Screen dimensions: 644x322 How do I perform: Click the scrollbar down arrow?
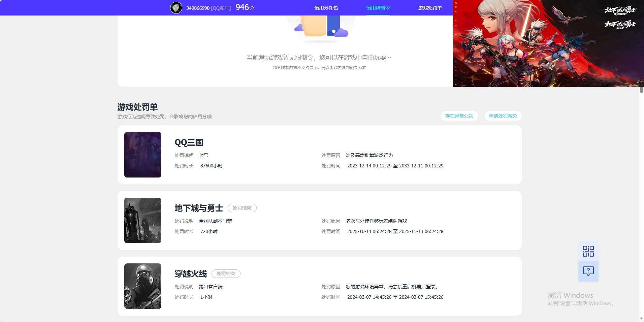pos(641,319)
